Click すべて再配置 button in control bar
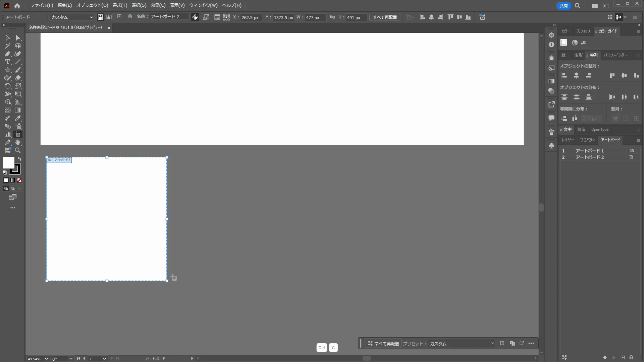The height and width of the screenshot is (362, 644). pyautogui.click(x=385, y=17)
